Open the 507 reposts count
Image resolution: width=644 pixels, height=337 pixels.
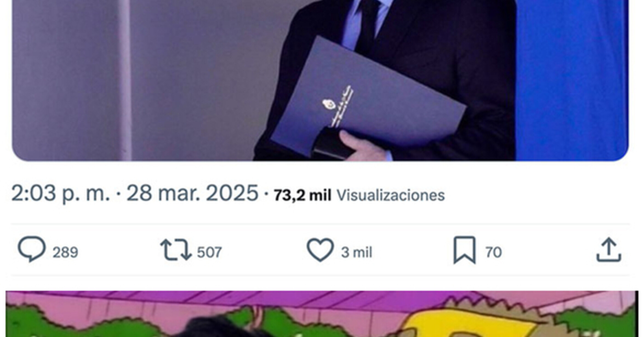point(209,252)
